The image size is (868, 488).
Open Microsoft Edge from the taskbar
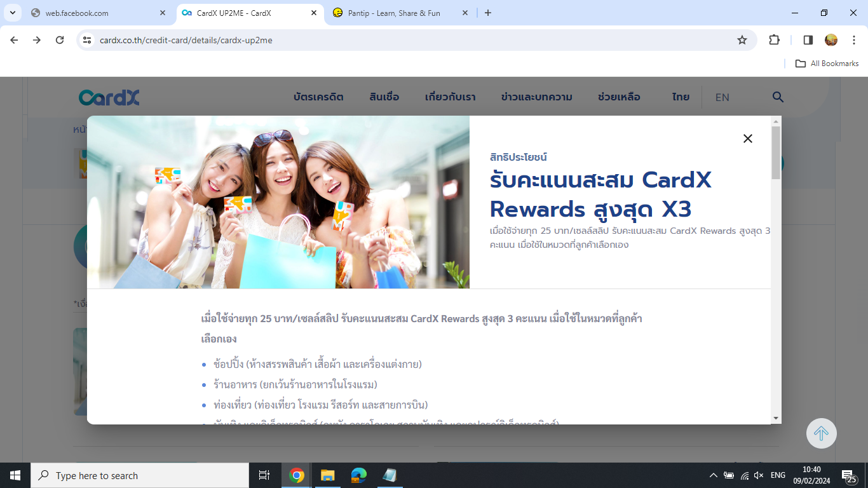pos(358,475)
